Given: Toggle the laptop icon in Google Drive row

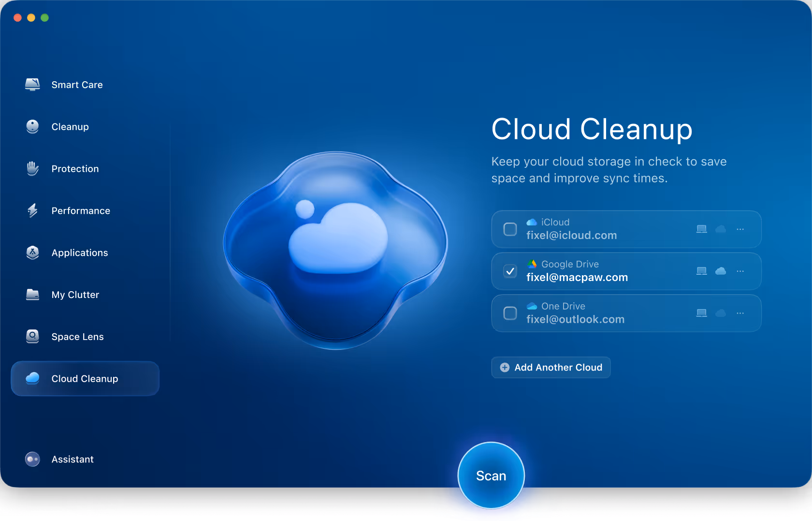Looking at the screenshot, I should [702, 271].
